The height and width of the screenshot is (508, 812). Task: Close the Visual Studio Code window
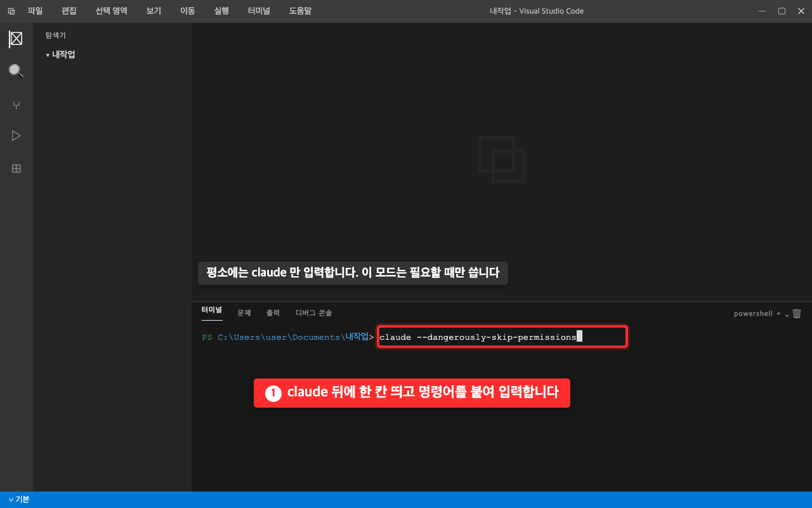click(x=801, y=11)
